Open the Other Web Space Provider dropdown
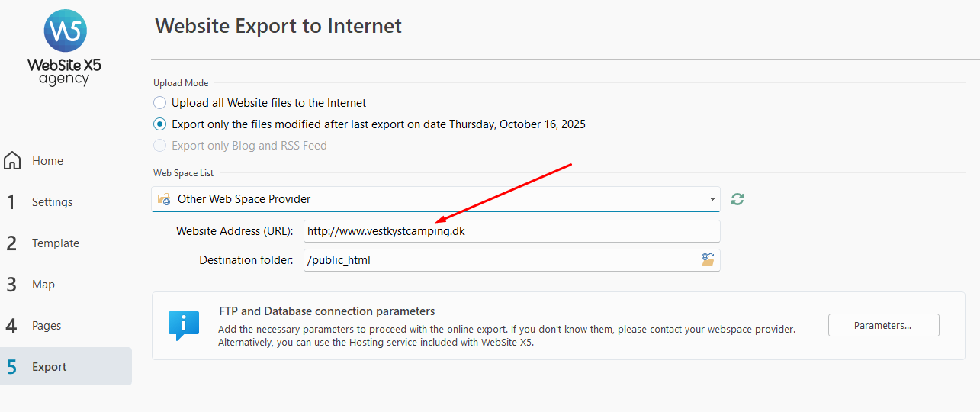The height and width of the screenshot is (412, 980). coord(435,199)
